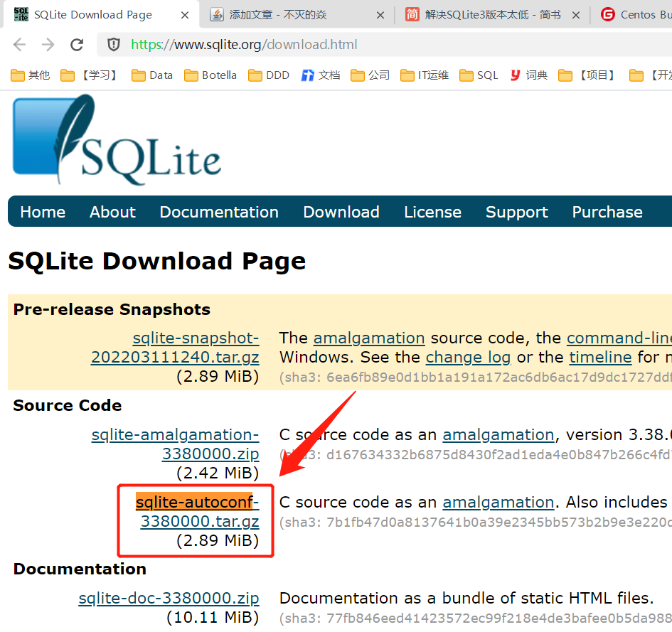Reload the SQLite download page
Screen dimensions: 672x632
(x=77, y=45)
